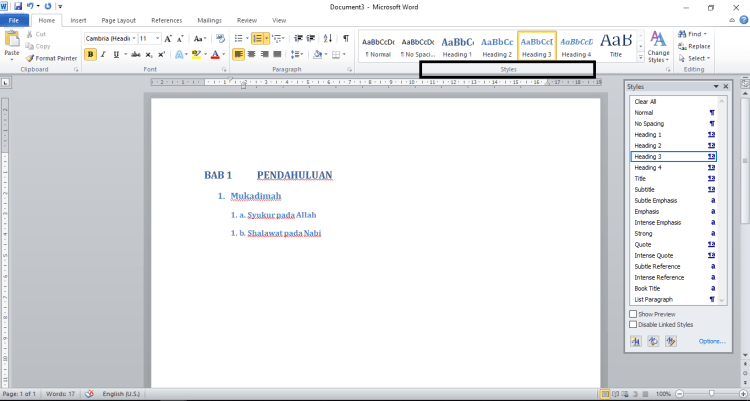Save the document from Quick Access Toolbar

point(18,6)
